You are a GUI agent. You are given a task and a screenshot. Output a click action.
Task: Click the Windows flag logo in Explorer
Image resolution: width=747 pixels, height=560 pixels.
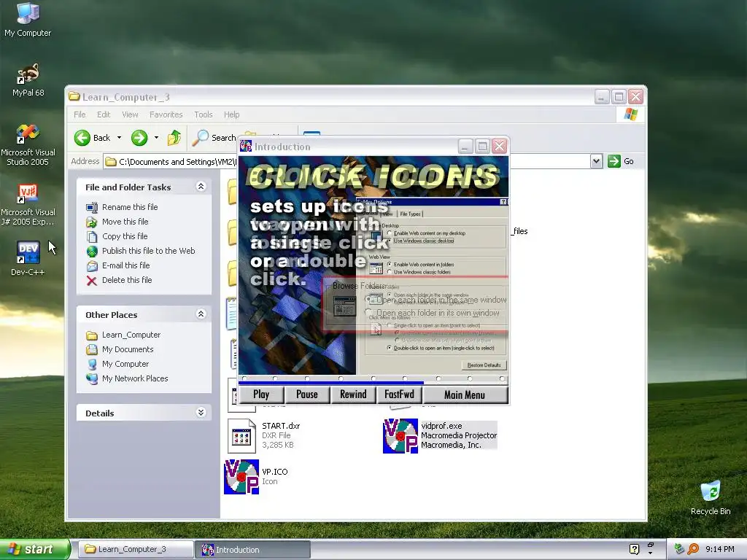pos(631,114)
